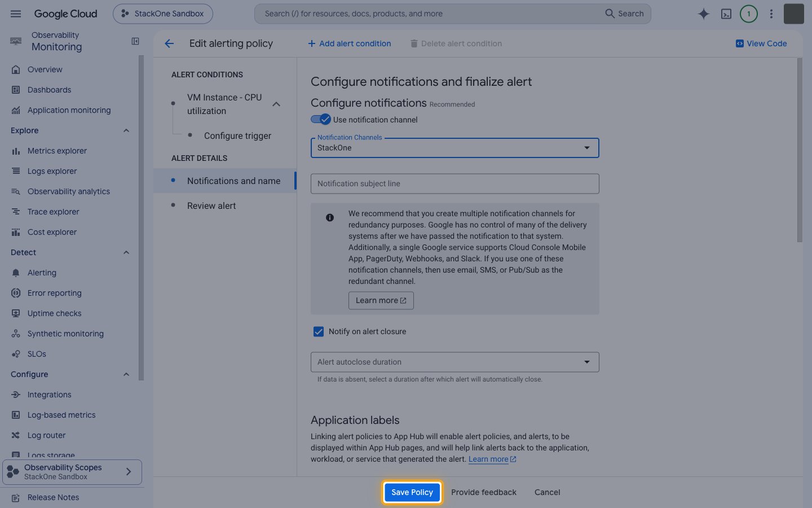Collapse the Monitoring side panel icon
Image resolution: width=812 pixels, height=508 pixels.
click(135, 41)
